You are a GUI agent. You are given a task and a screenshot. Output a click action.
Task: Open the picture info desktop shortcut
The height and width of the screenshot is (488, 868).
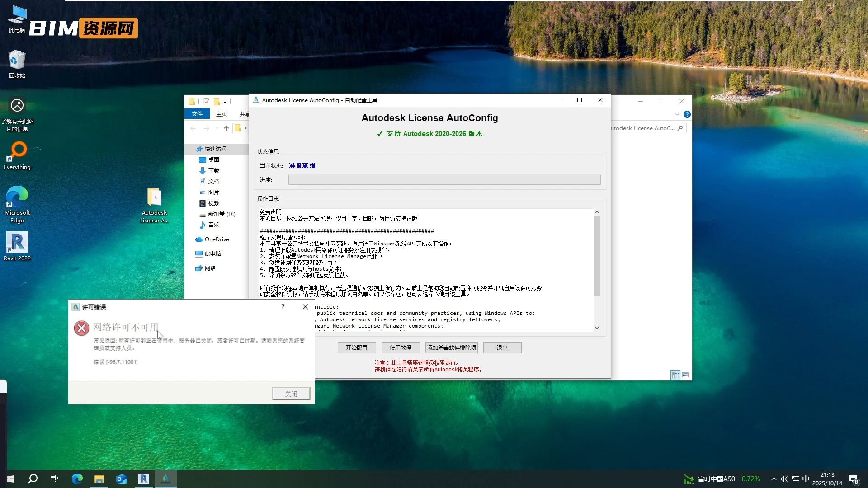tap(17, 115)
